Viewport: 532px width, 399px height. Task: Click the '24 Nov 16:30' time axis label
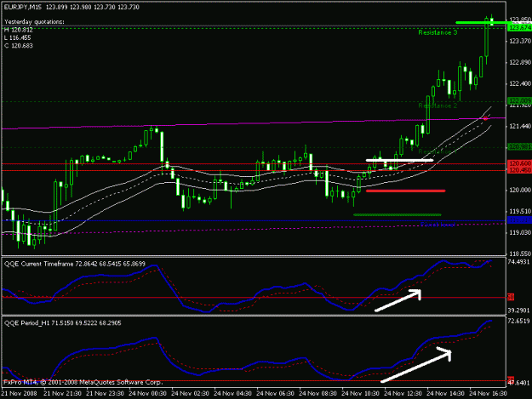point(488,394)
